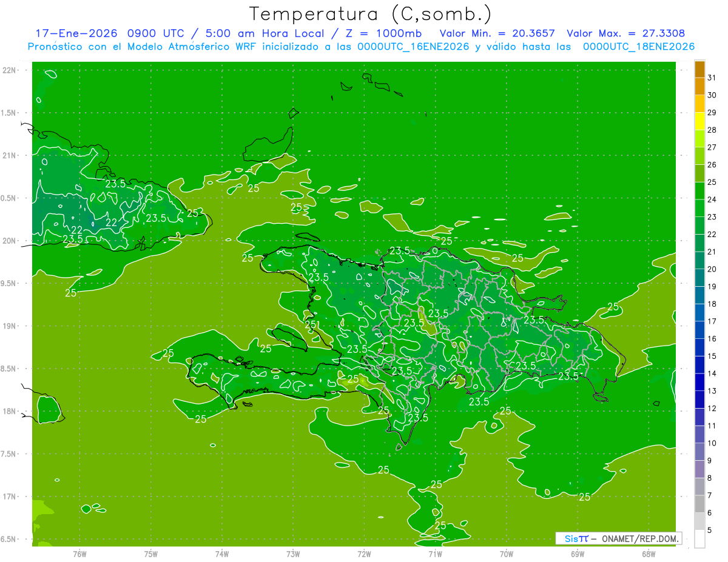Click the '69W' longitude axis label
Image resolution: width=728 pixels, height=562 pixels.
578,554
